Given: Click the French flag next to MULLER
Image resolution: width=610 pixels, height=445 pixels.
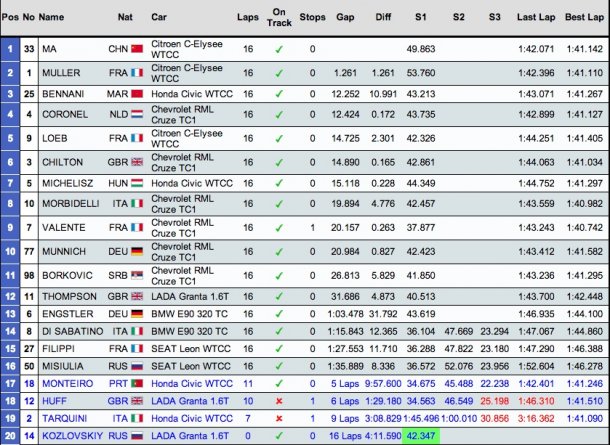Looking at the screenshot, I should pyautogui.click(x=137, y=73).
